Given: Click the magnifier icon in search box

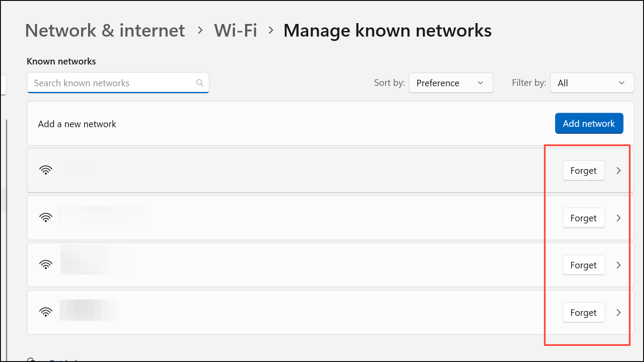Looking at the screenshot, I should (x=200, y=83).
